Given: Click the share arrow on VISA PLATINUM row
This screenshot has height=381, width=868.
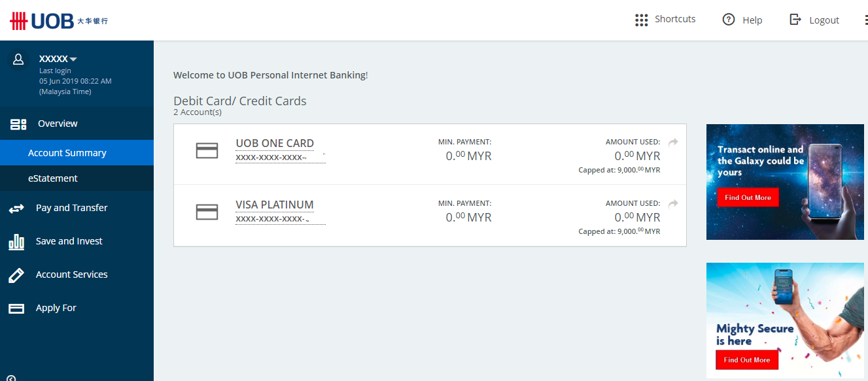Looking at the screenshot, I should tap(674, 203).
